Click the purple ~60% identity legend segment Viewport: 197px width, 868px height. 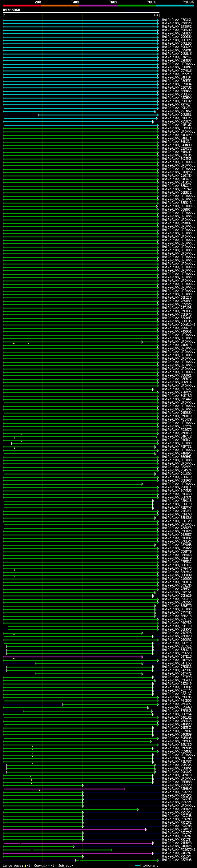(99, 6)
